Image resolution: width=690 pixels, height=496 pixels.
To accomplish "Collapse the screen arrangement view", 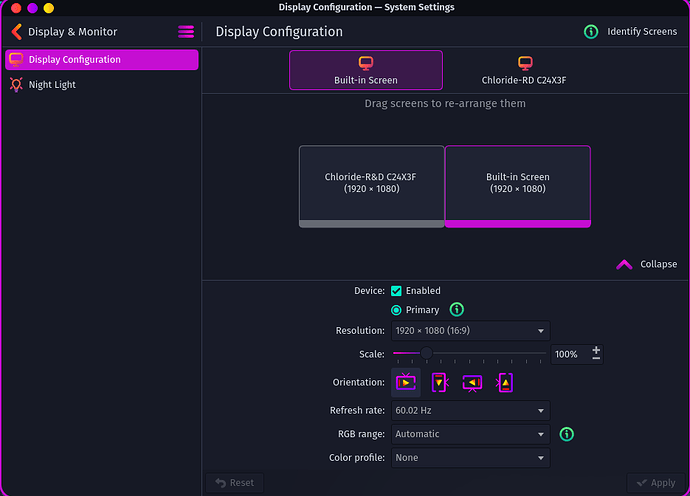I will pyautogui.click(x=647, y=264).
